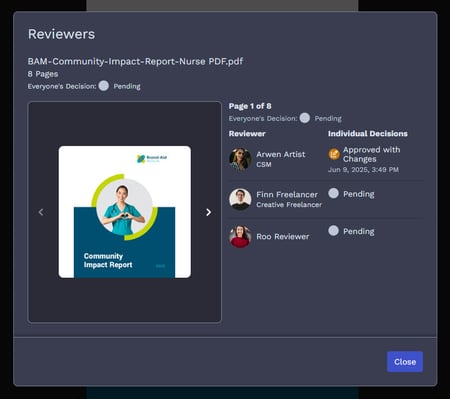Click the name Finn Freelancer
450x399 pixels.
[287, 194]
